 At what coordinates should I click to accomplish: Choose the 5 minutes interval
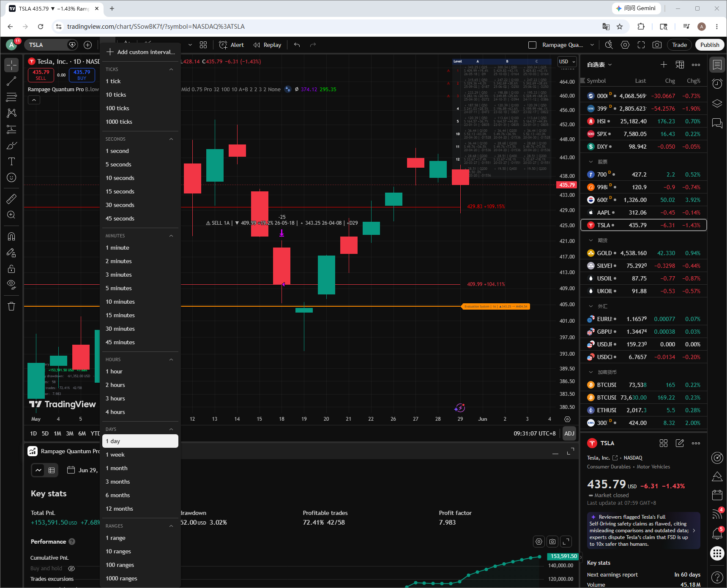140,288
